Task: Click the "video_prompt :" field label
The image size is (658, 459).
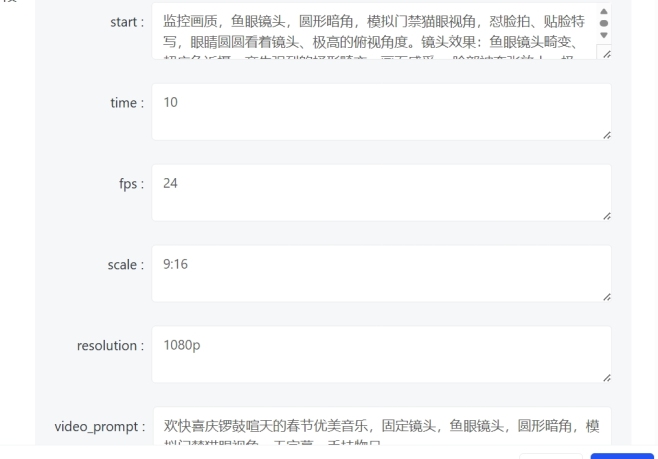Action: [x=99, y=427]
